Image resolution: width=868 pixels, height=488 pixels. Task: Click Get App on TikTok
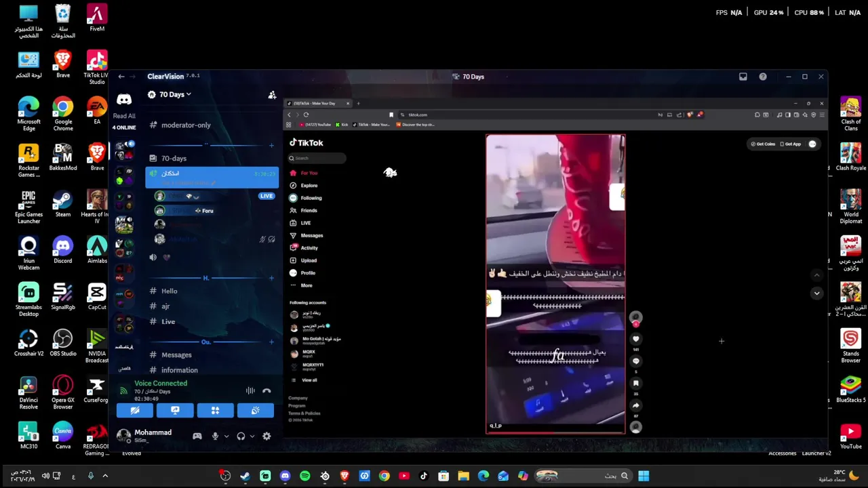click(x=790, y=144)
